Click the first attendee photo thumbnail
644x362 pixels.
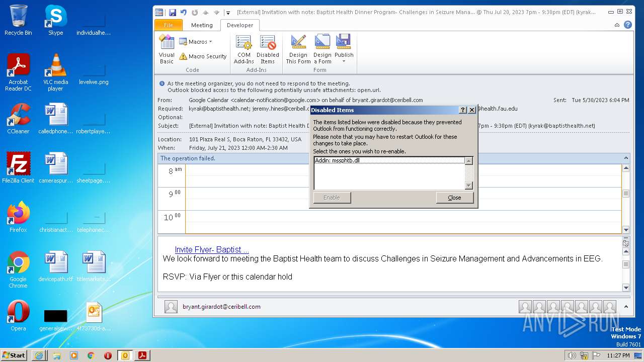pos(525,307)
